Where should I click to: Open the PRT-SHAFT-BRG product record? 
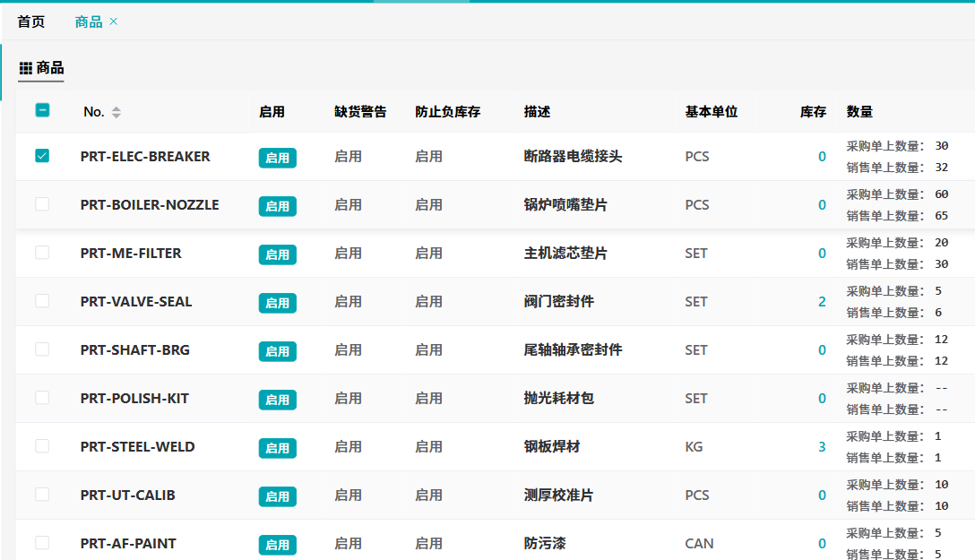pyautogui.click(x=134, y=350)
